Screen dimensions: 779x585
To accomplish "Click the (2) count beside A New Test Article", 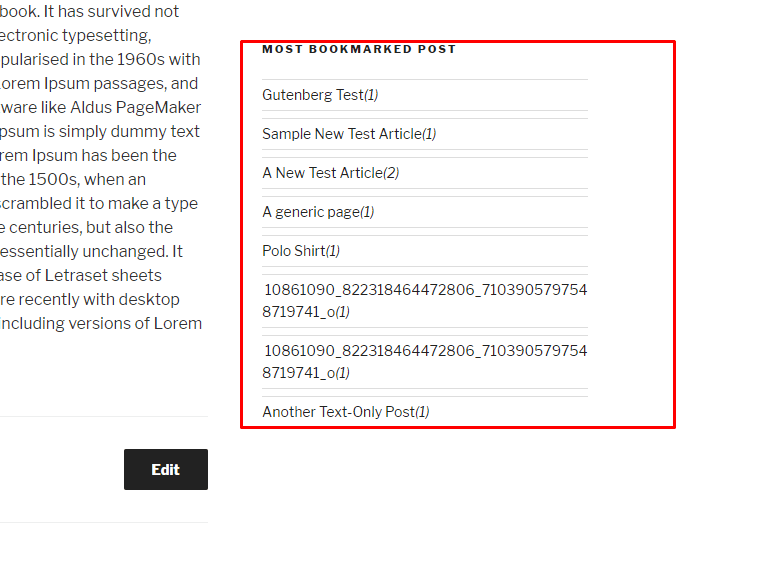I will tap(391, 173).
